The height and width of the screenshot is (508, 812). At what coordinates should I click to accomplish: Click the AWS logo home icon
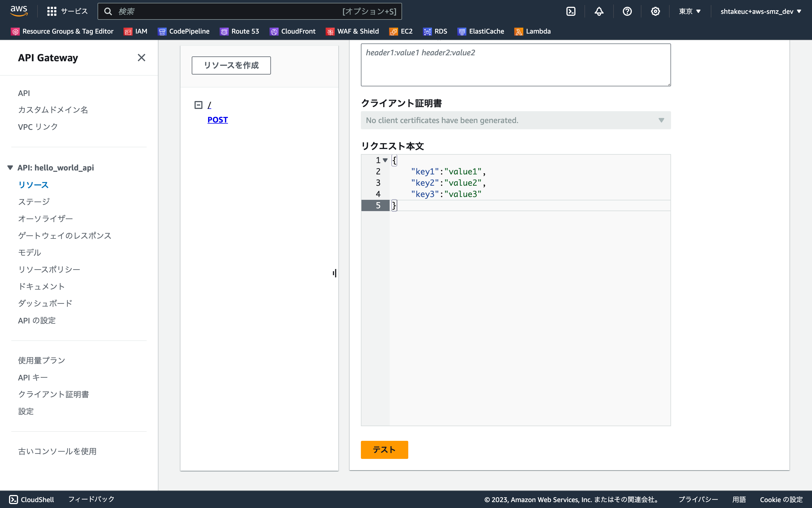[19, 11]
